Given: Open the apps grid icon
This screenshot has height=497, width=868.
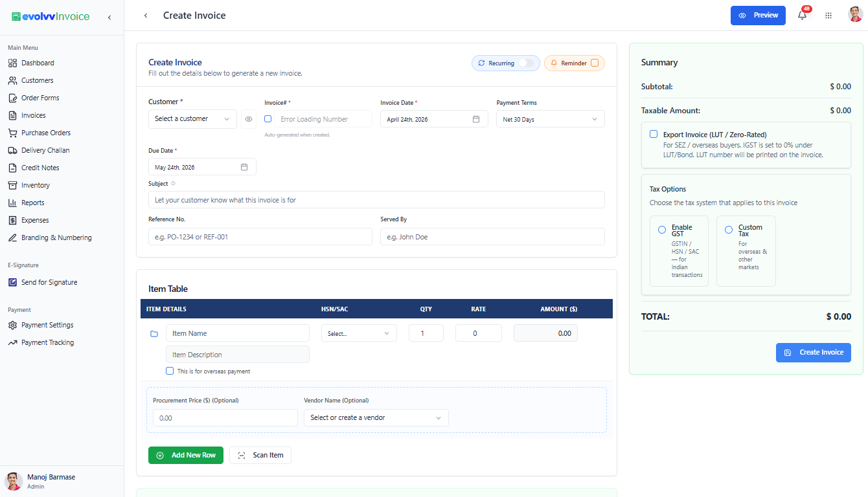Looking at the screenshot, I should click(x=828, y=16).
